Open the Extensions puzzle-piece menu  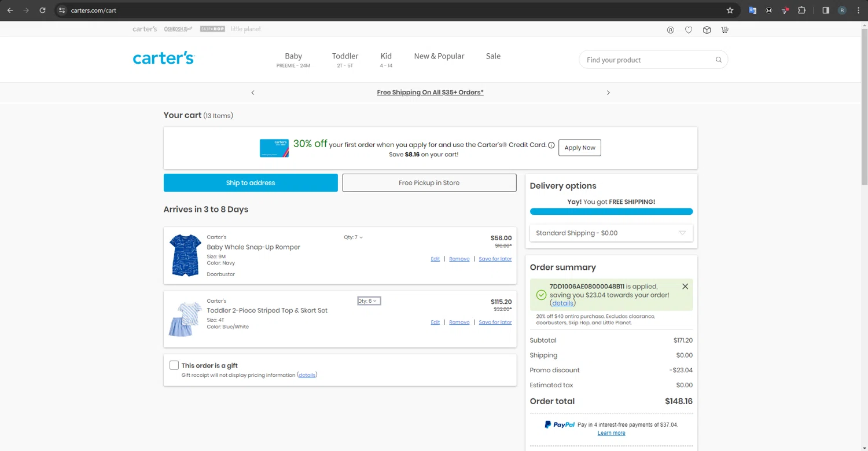801,10
